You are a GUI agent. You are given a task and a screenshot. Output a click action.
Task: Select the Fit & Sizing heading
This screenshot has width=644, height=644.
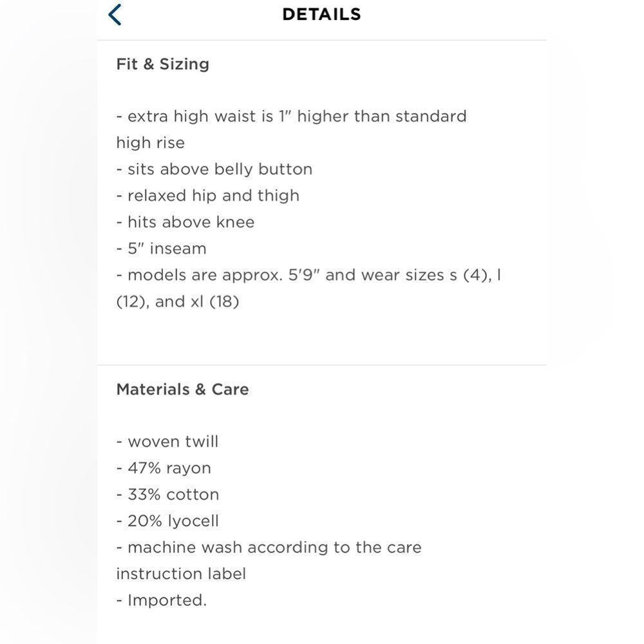pos(162,64)
